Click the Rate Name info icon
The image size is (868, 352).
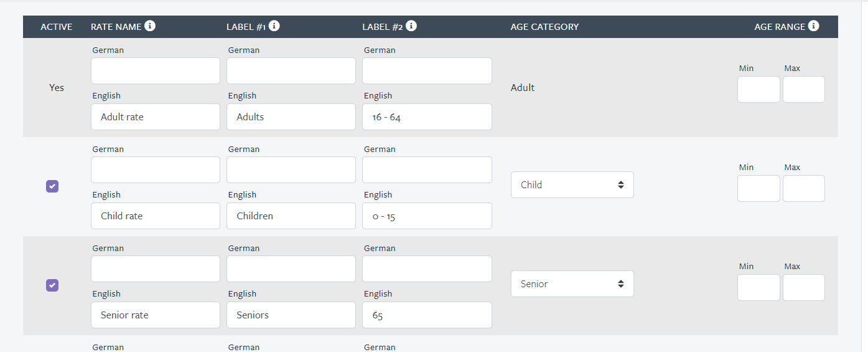(x=150, y=26)
